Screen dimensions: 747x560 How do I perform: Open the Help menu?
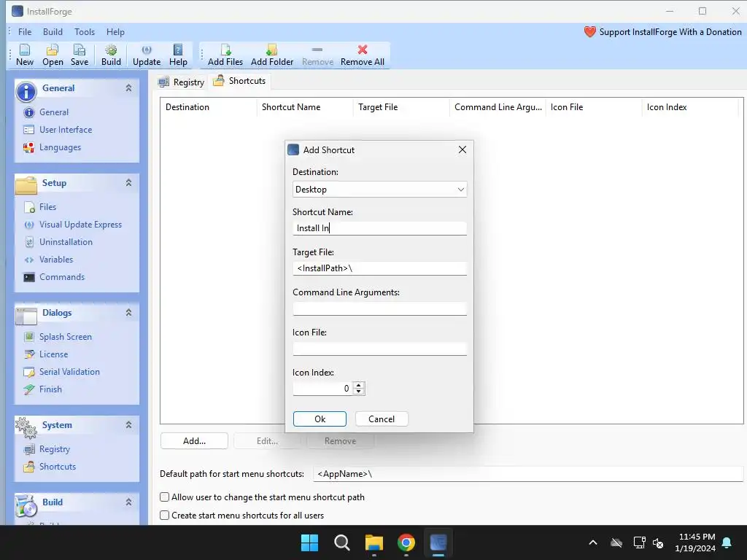115,32
